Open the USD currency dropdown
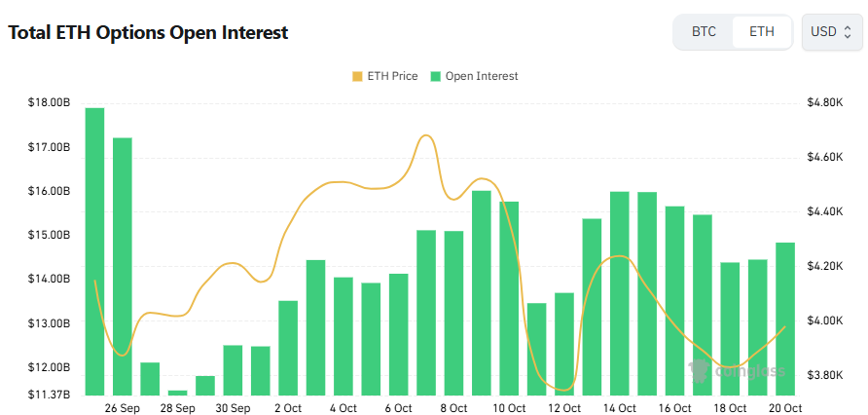This screenshot has width=868, height=415. coord(830,32)
